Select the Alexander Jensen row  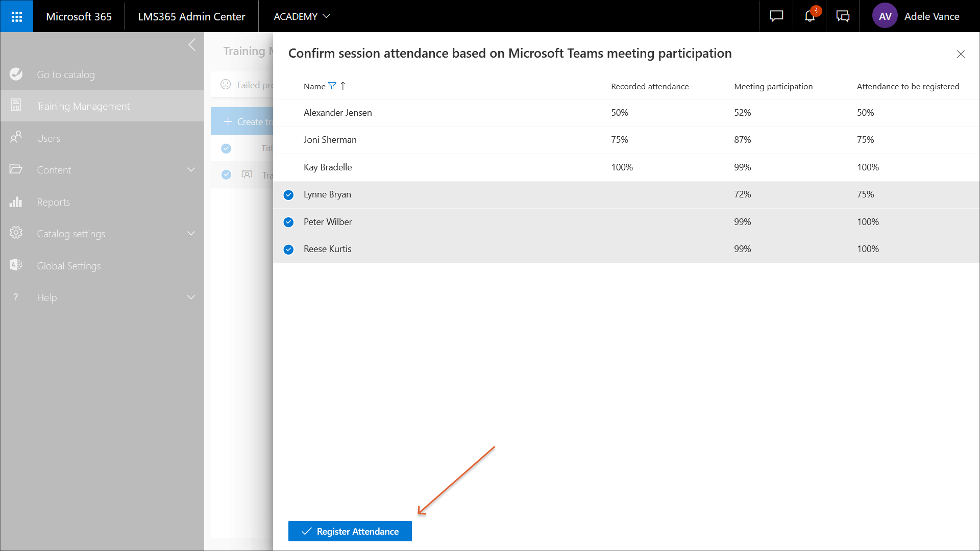coord(337,113)
